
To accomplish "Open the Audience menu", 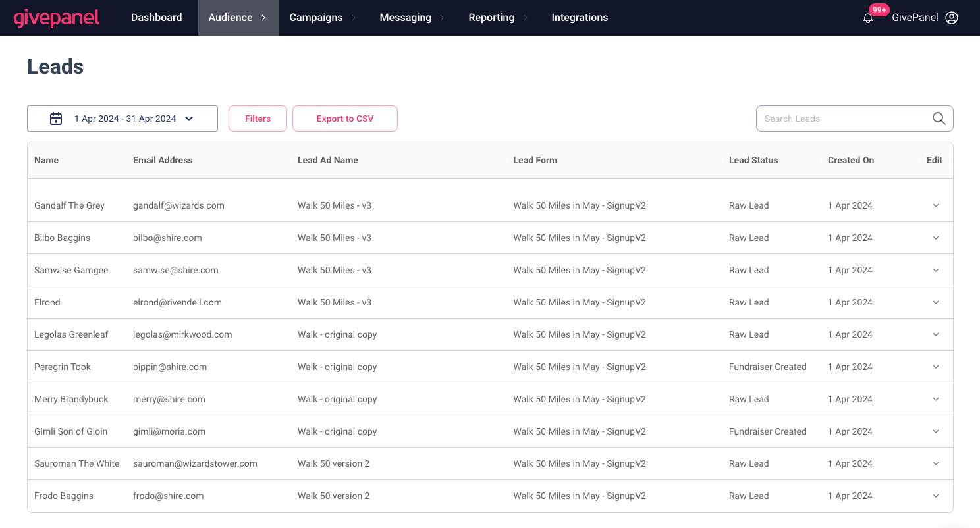I will 237,18.
